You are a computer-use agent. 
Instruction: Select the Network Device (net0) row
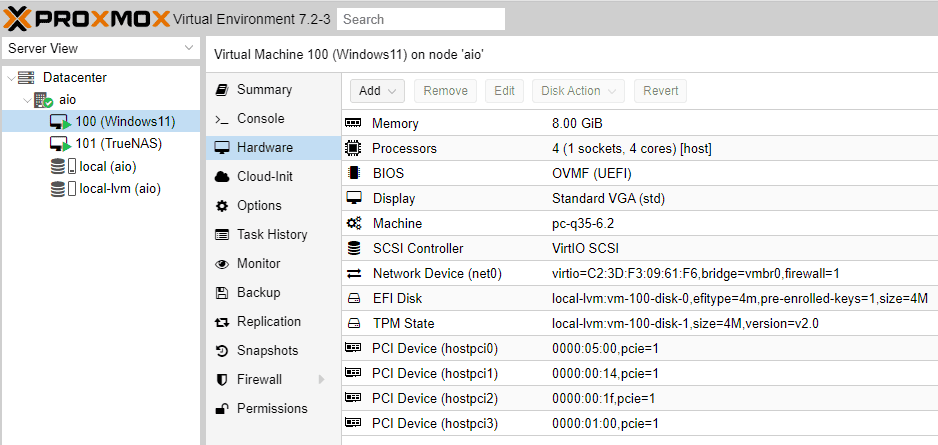(x=640, y=273)
